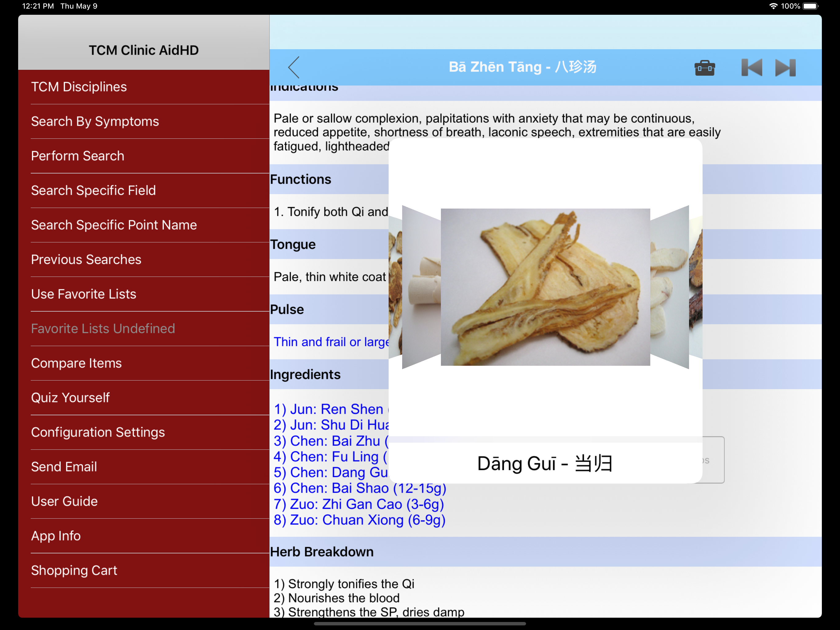
Task: Open ingredient Chen: Dang Gui
Action: 331,473
